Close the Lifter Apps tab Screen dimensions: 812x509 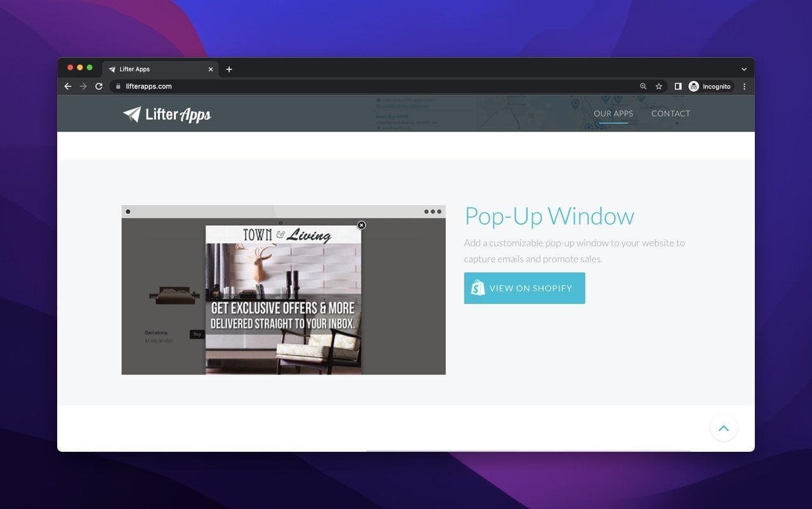[211, 69]
